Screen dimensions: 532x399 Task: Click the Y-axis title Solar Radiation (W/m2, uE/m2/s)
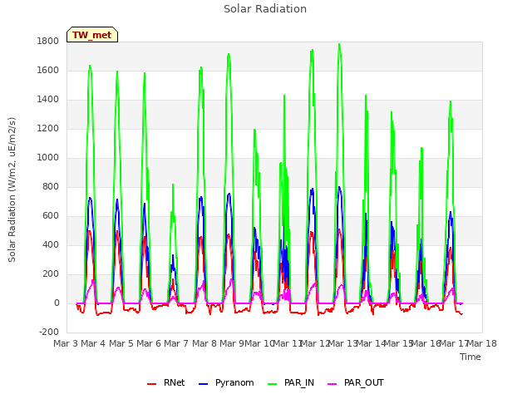[12, 190]
